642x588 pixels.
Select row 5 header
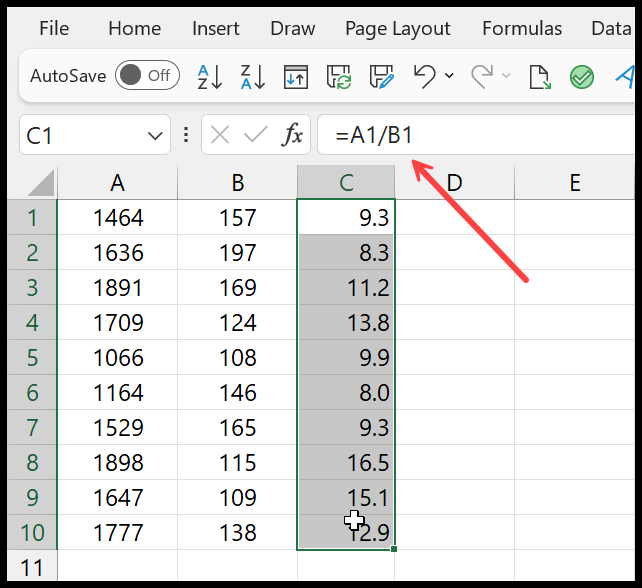pos(32,357)
